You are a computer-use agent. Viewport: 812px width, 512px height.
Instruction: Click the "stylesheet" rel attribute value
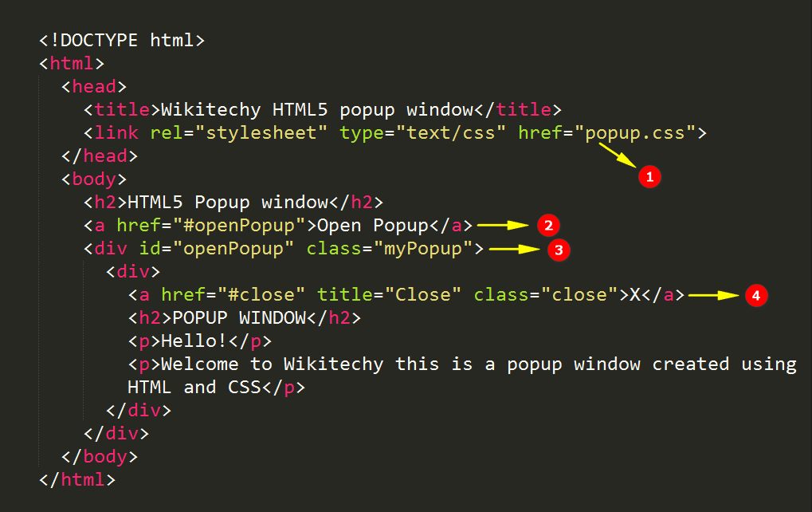pos(261,133)
